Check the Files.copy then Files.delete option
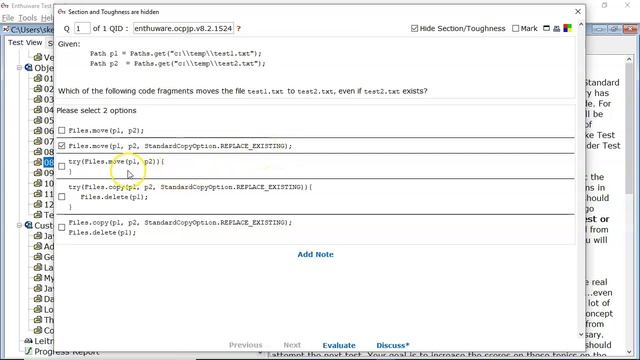 (x=62, y=227)
